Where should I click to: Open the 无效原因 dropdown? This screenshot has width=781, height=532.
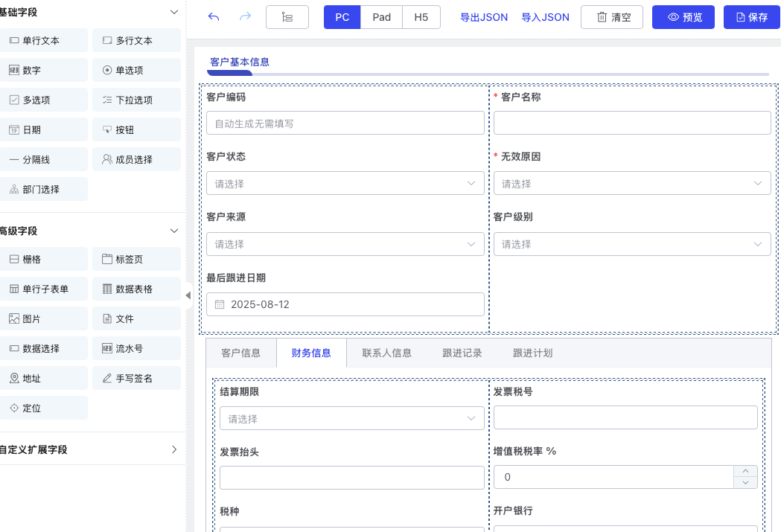point(633,183)
